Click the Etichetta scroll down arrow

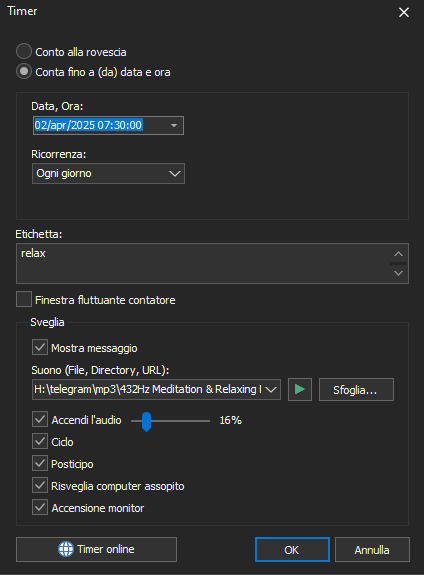pos(398,273)
